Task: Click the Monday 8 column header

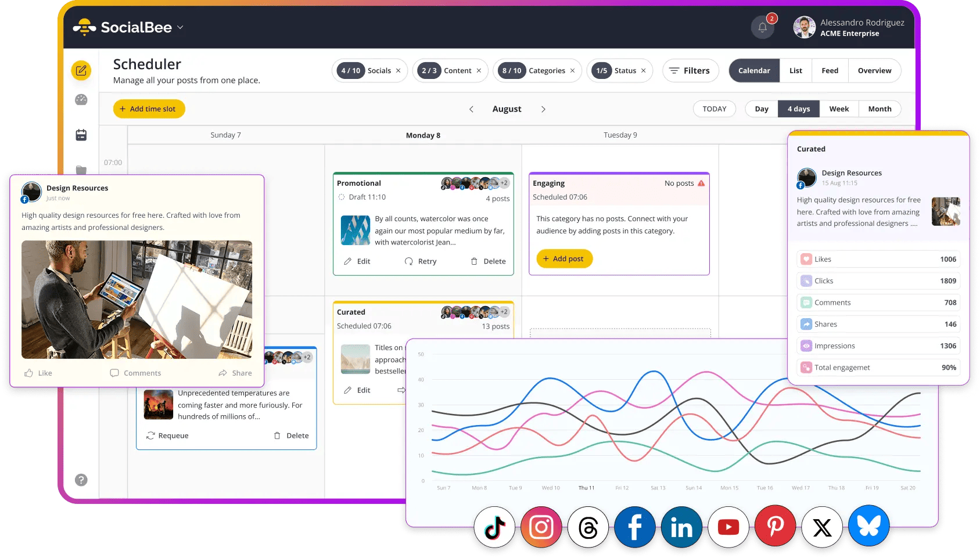Action: click(423, 135)
